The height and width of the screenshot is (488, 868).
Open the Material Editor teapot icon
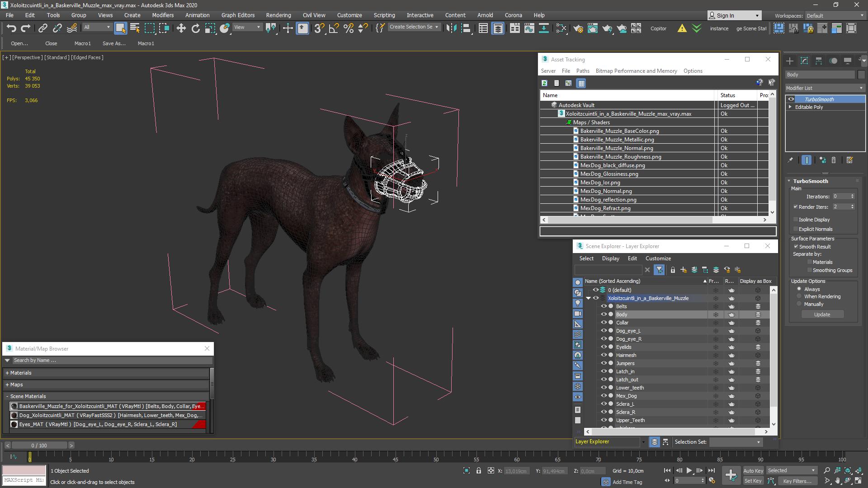tap(578, 28)
